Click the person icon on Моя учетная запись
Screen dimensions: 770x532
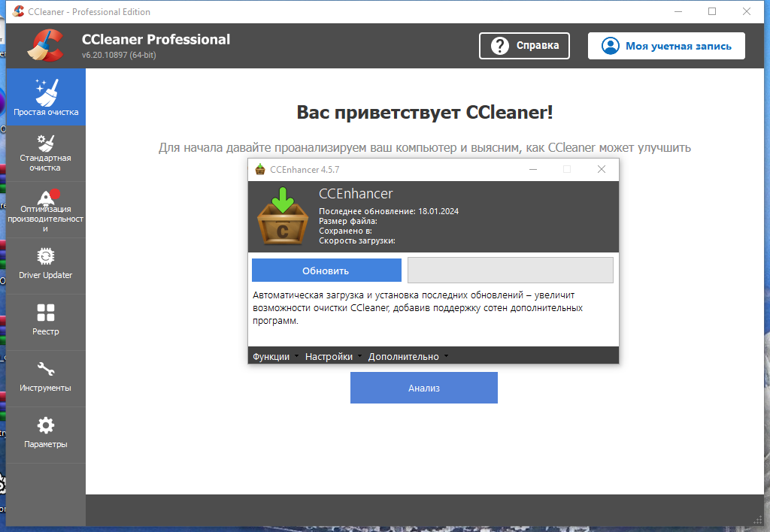609,45
